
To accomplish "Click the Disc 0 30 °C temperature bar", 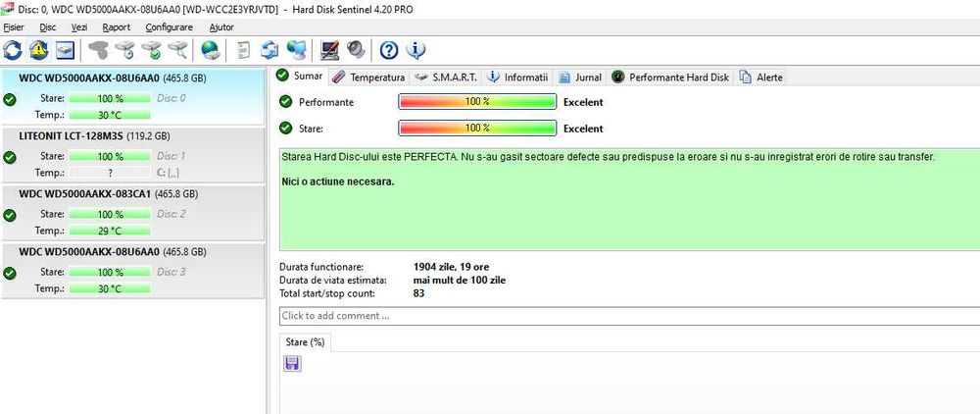I will 110,115.
